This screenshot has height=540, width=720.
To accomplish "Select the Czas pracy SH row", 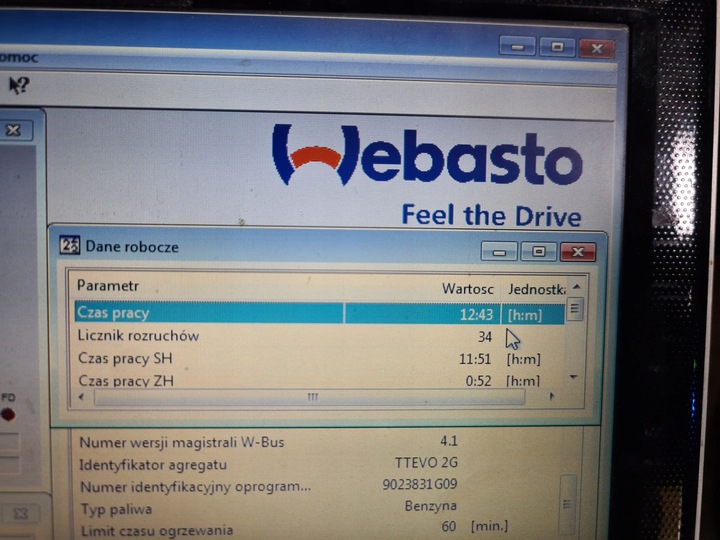I will click(320, 359).
